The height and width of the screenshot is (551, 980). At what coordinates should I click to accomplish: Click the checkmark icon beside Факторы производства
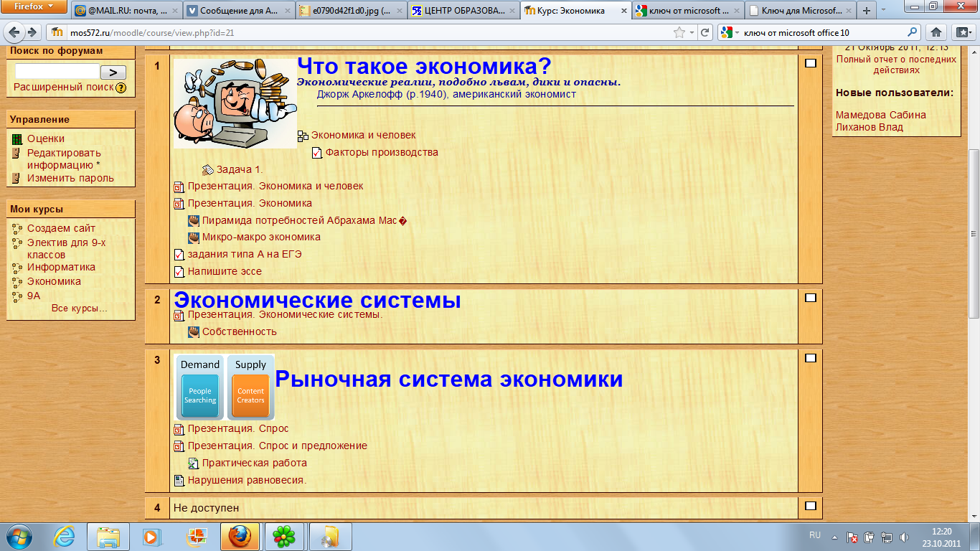(317, 153)
